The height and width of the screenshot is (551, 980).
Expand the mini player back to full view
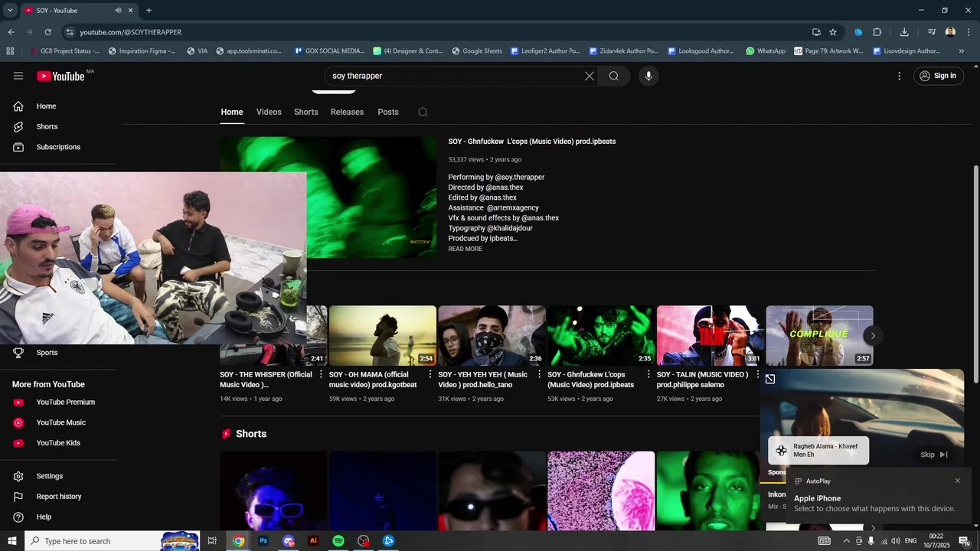770,379
